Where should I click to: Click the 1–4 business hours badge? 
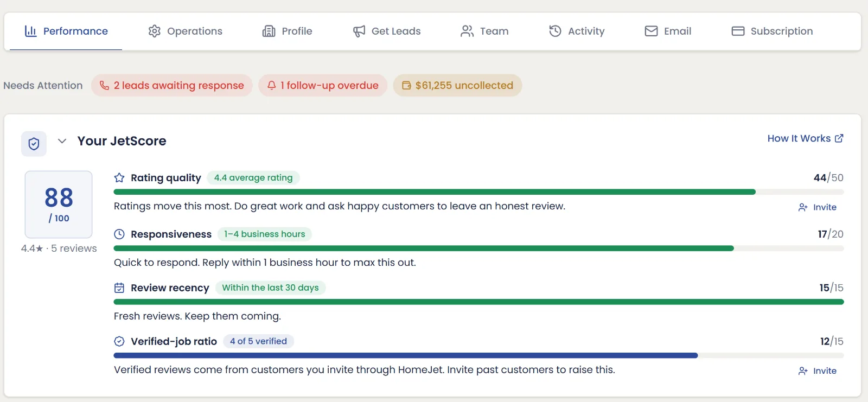coord(265,234)
